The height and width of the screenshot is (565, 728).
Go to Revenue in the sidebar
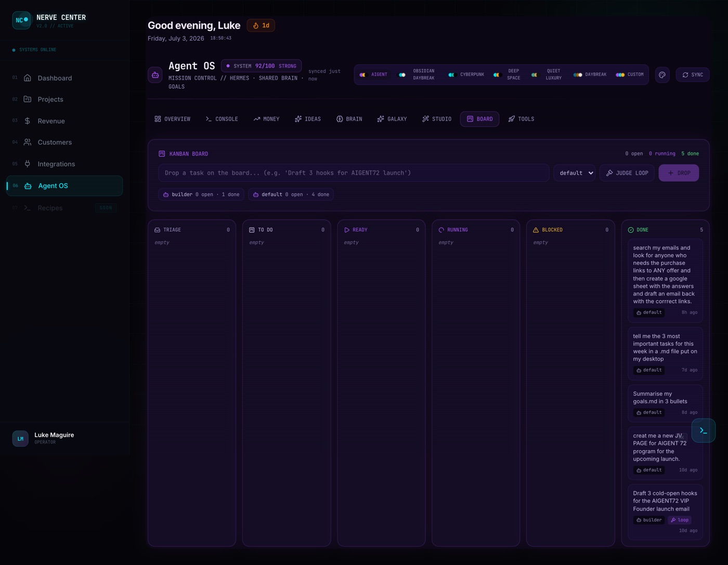click(64, 121)
